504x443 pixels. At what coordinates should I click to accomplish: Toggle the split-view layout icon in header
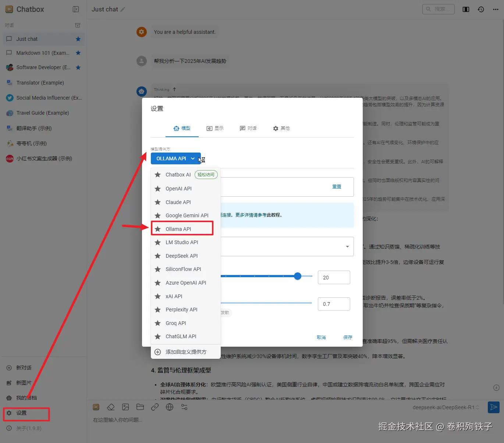coord(466,9)
